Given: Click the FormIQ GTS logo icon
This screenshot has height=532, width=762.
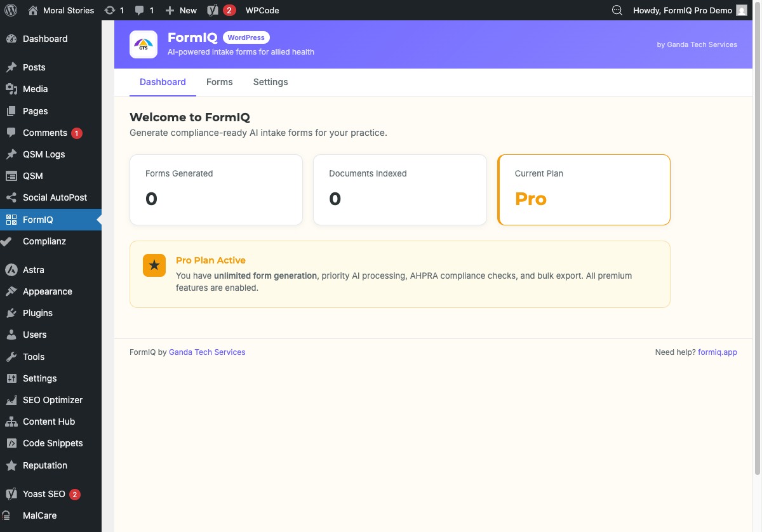Looking at the screenshot, I should [144, 44].
